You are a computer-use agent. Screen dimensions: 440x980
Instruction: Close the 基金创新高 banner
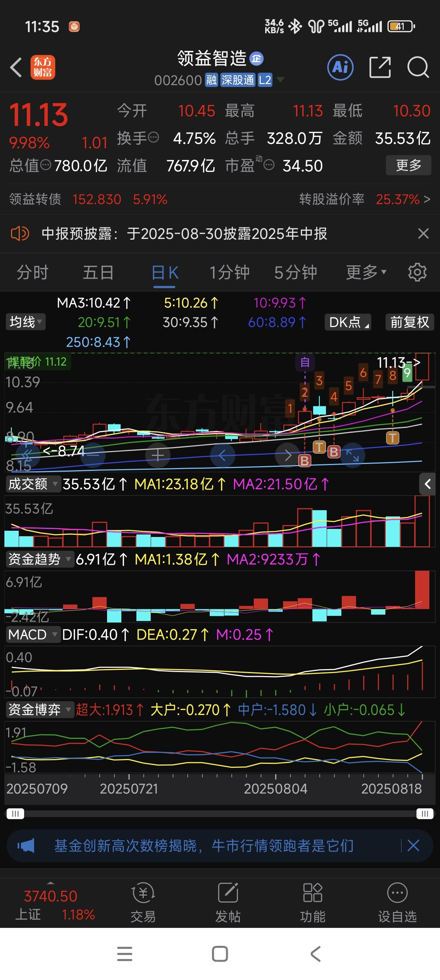click(x=413, y=846)
